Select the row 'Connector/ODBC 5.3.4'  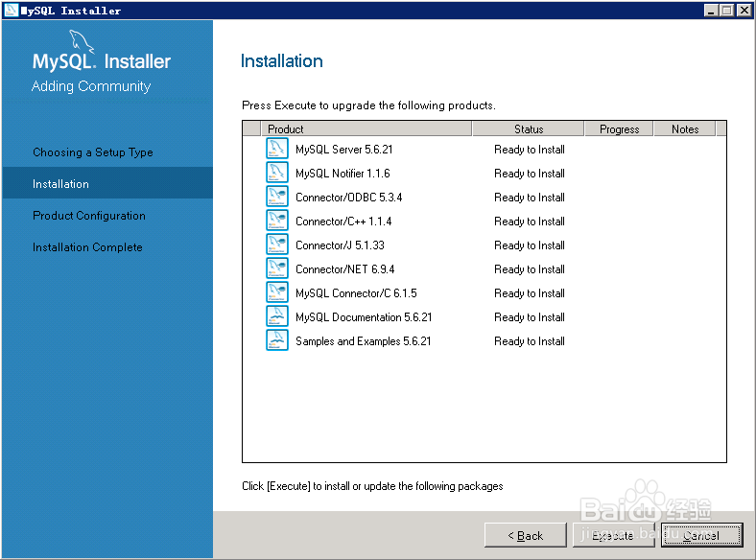(484, 198)
